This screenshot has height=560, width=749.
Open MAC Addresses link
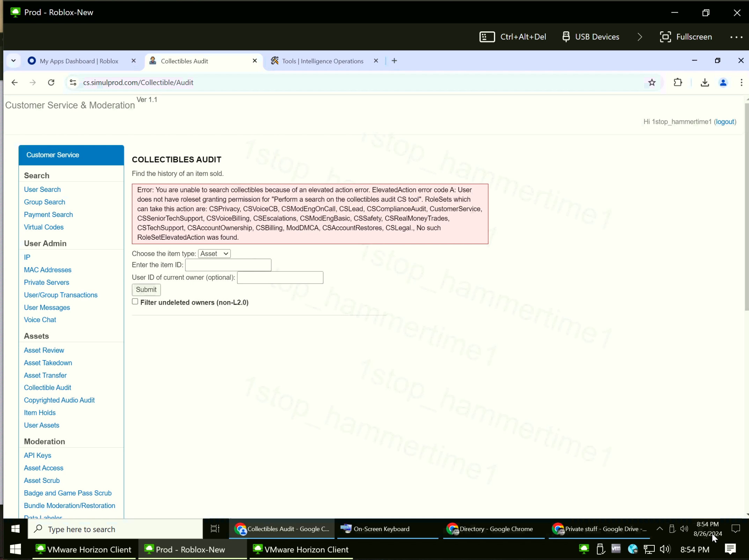tap(47, 270)
